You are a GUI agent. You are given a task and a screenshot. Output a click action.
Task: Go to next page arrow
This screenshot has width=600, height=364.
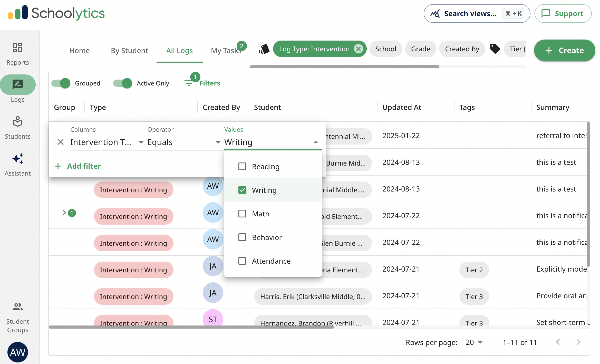[x=578, y=342]
